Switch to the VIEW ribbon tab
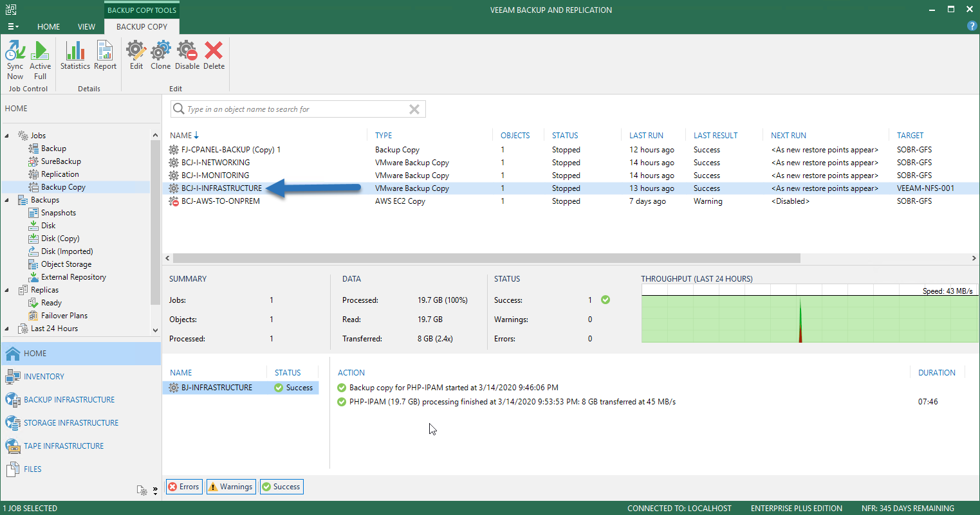The height and width of the screenshot is (515, 980). (86, 27)
